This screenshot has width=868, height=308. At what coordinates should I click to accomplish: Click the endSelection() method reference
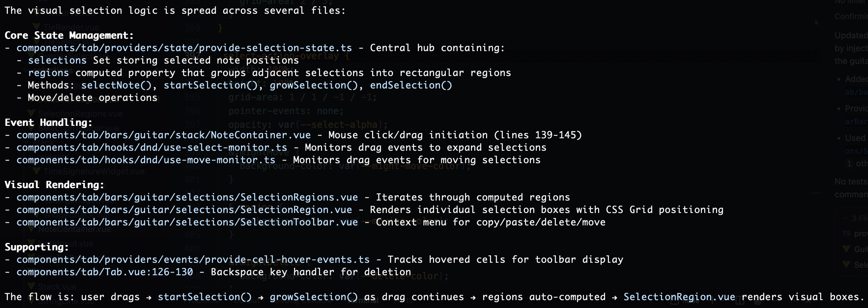click(x=411, y=85)
